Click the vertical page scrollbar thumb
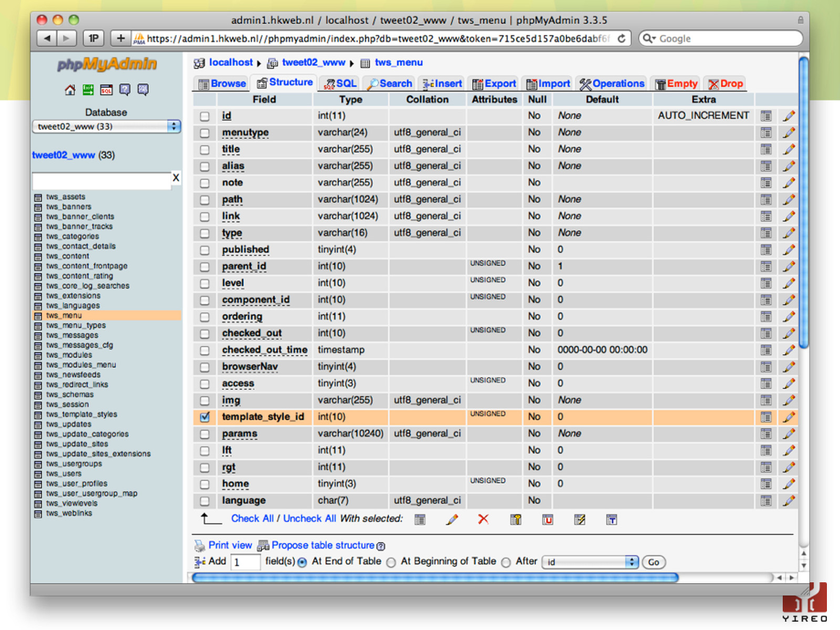840x630 pixels. point(804,202)
